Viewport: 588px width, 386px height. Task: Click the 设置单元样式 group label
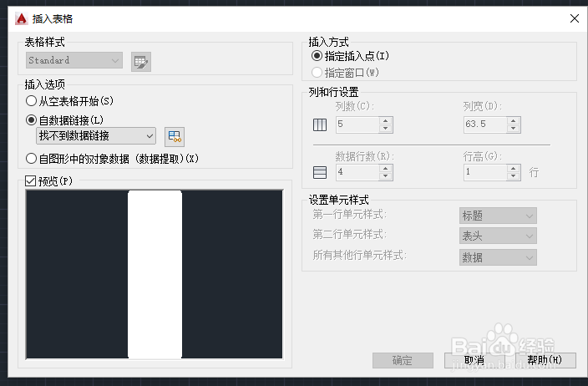[x=338, y=200]
